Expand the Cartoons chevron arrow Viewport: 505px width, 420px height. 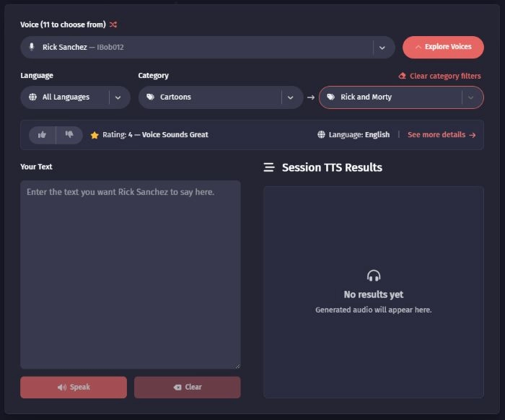click(x=290, y=97)
